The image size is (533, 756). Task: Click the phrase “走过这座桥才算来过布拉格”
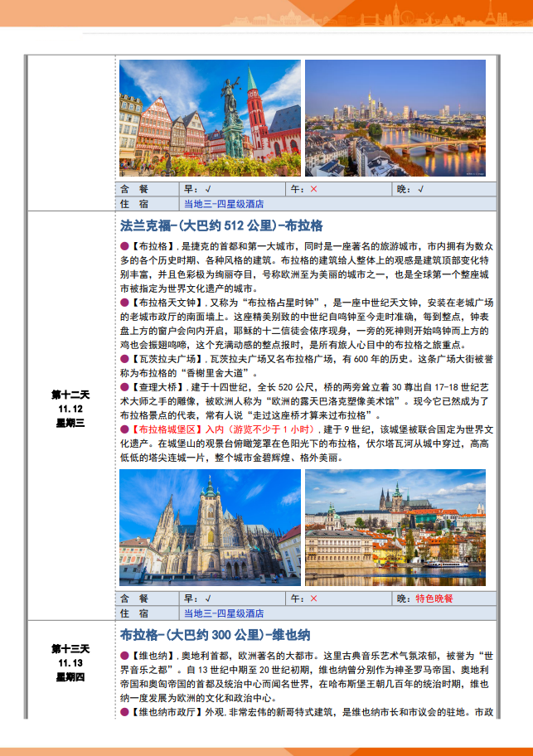point(308,415)
